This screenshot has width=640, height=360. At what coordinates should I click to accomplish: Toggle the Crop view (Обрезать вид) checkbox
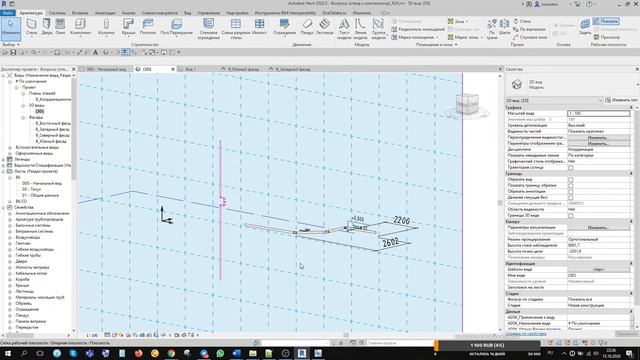[571, 179]
